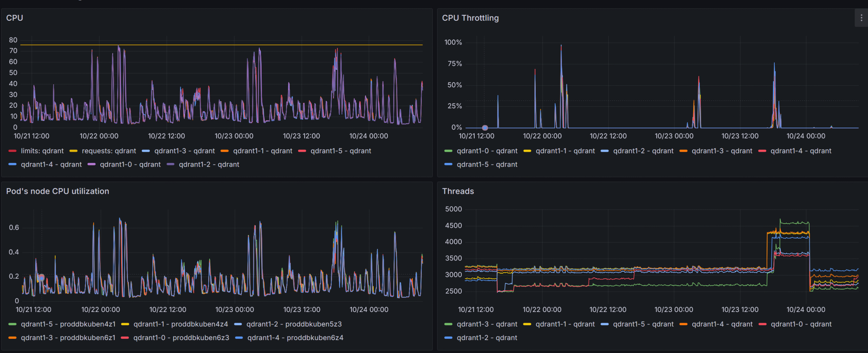Toggle the 'limits: qdrant' series label
The width and height of the screenshot is (868, 353).
point(42,151)
